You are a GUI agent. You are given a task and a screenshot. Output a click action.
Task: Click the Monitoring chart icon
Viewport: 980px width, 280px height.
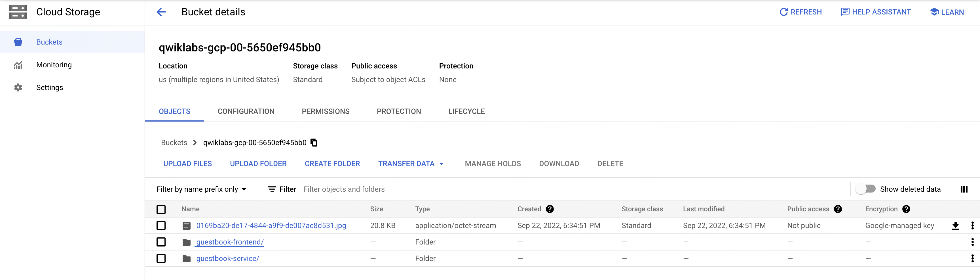point(18,65)
